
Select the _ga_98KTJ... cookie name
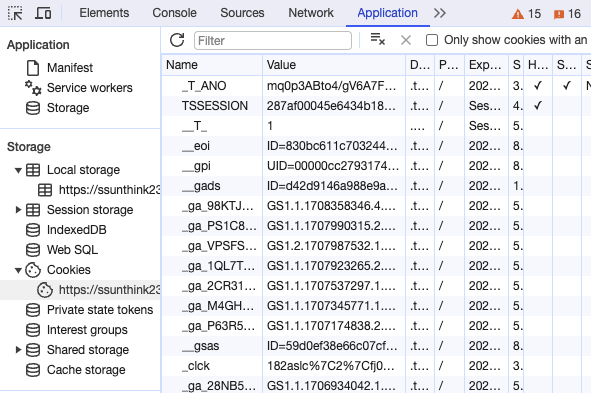point(217,206)
